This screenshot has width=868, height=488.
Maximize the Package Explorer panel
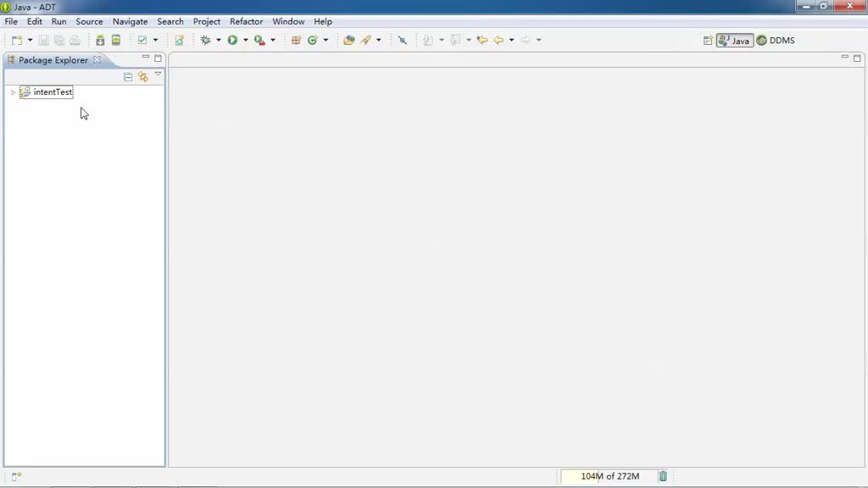coord(159,58)
